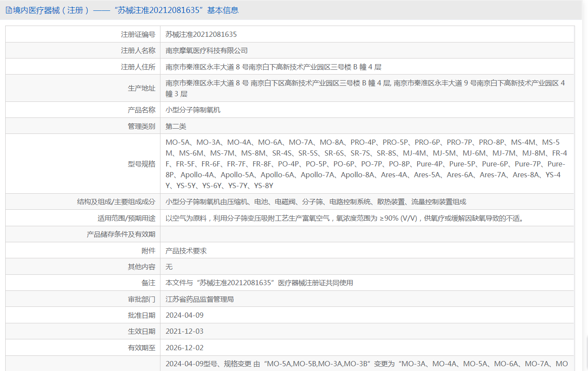Click attachment value 产品技术要求

tap(186, 251)
